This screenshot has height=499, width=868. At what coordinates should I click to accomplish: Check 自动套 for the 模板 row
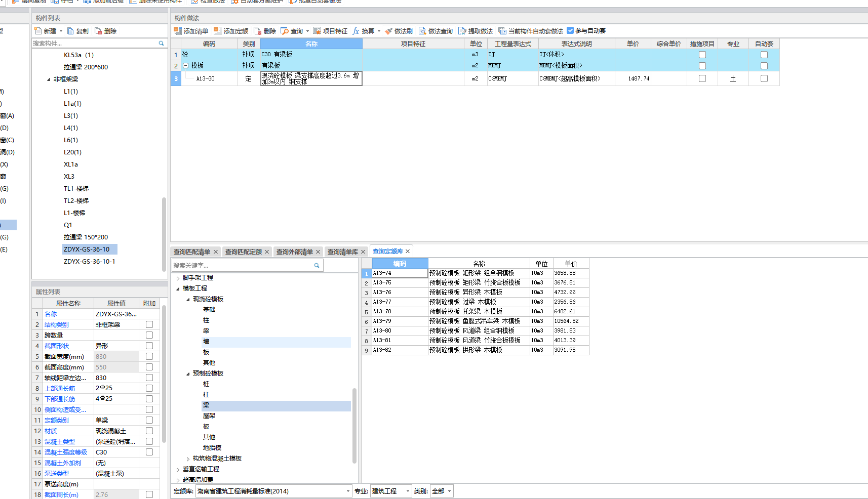pyautogui.click(x=764, y=66)
